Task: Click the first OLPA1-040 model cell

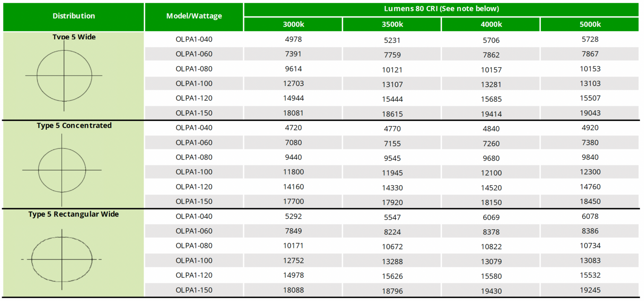Action: 194,39
